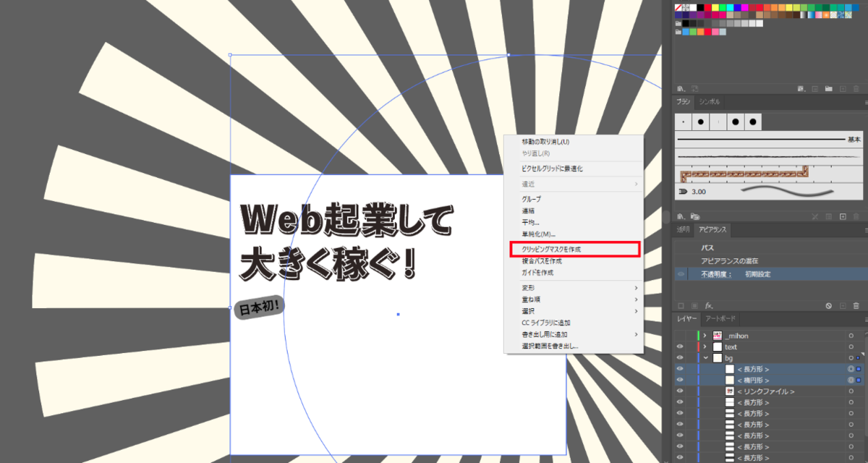
Task: Choose 移動の取り消し(U) from context menu
Action: pyautogui.click(x=573, y=142)
